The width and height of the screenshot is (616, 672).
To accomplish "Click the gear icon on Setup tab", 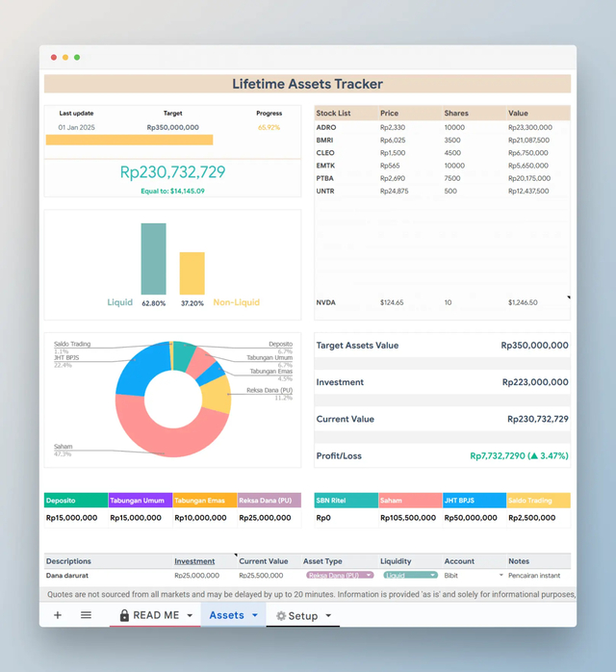I will tap(281, 616).
